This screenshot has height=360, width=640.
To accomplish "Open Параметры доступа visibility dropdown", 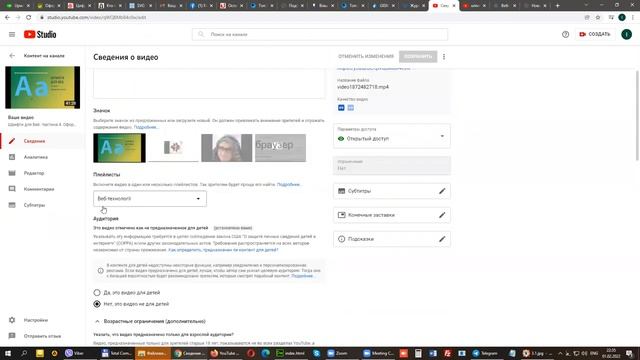I will pos(392,136).
